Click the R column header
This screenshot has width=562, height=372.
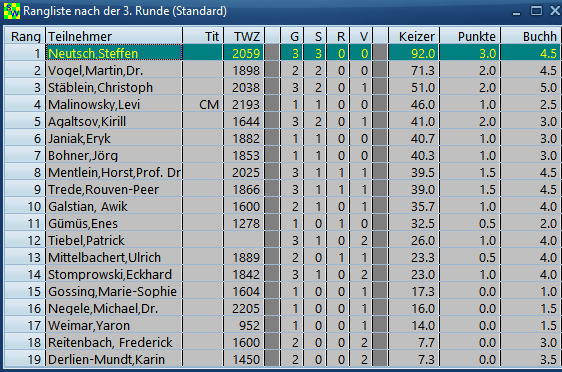pyautogui.click(x=338, y=36)
